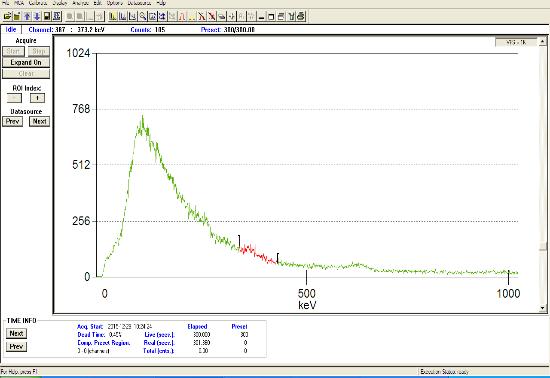The height and width of the screenshot is (378, 550).
Task: Open the File menu
Action: [6, 3]
